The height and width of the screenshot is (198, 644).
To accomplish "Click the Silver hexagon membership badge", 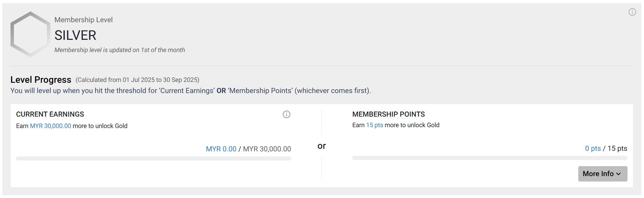I will 30,34.
